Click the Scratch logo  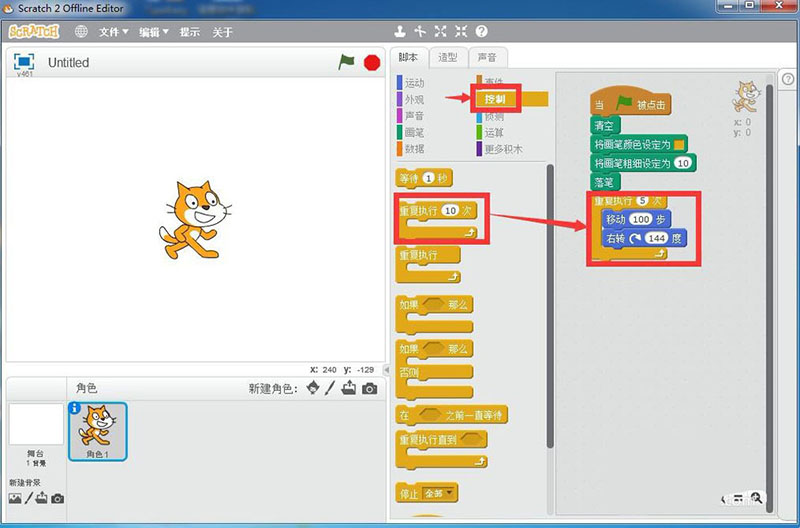(34, 32)
